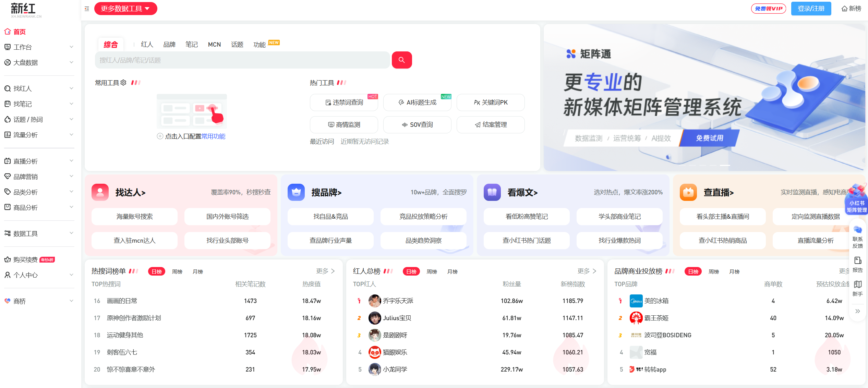Click the 看爆文 book icon
Image resolution: width=868 pixels, height=388 pixels.
(492, 192)
